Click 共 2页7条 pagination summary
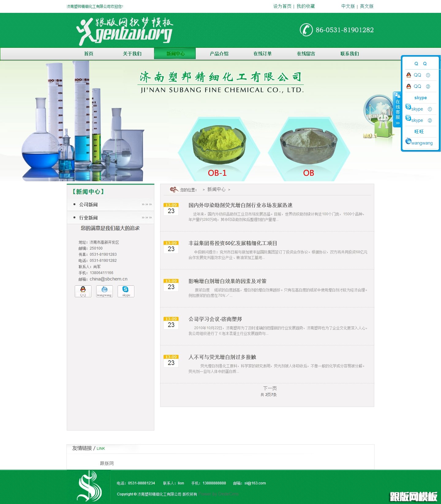The width and height of the screenshot is (441, 504). point(269,395)
